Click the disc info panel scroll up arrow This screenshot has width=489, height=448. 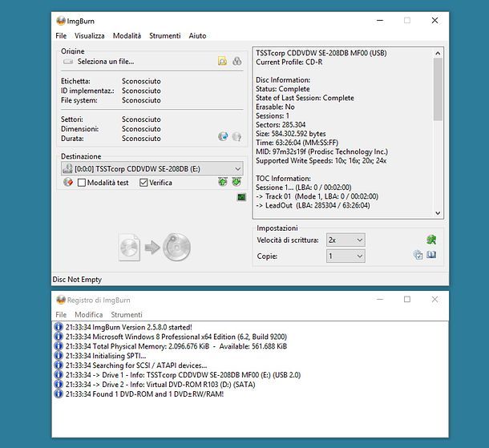(438, 54)
